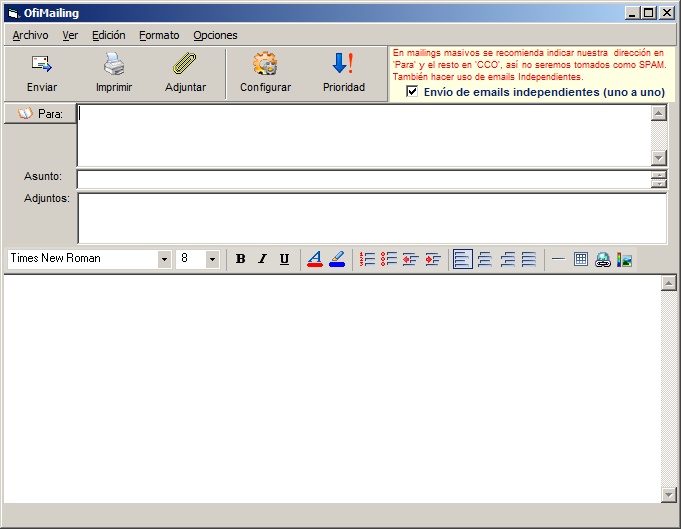Open the font size dropdown
This screenshot has width=681, height=529.
click(212, 259)
